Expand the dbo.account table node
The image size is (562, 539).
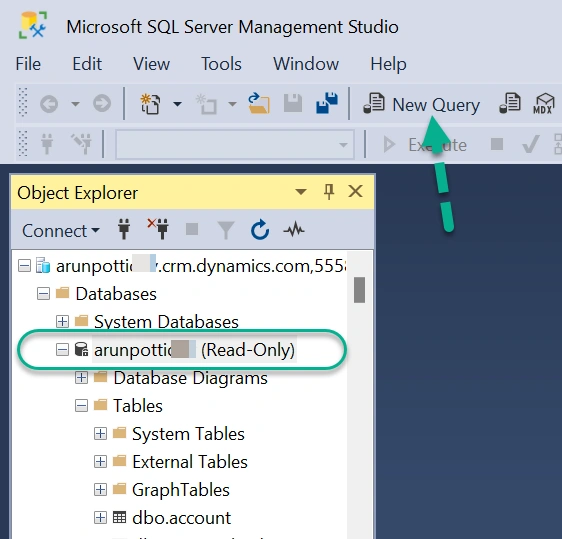pos(100,517)
